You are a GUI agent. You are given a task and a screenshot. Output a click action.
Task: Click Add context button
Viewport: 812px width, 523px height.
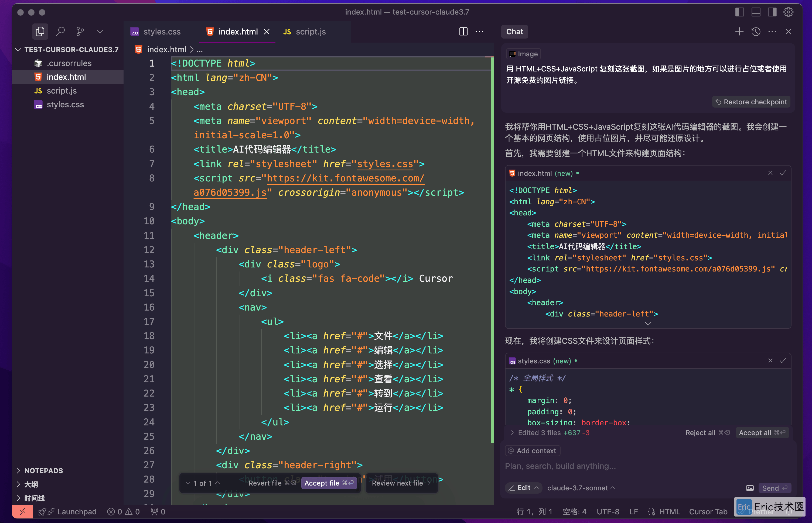533,451
